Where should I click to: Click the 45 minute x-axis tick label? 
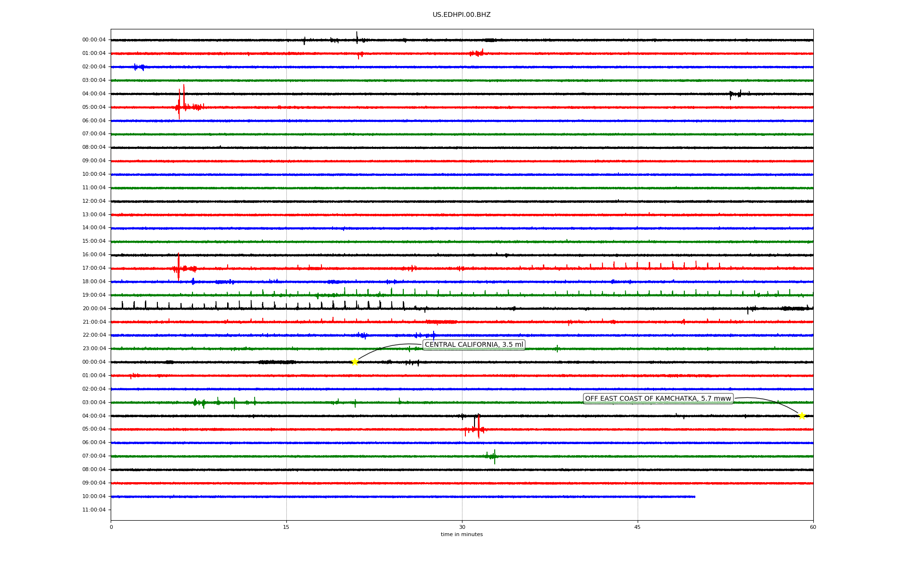click(638, 527)
